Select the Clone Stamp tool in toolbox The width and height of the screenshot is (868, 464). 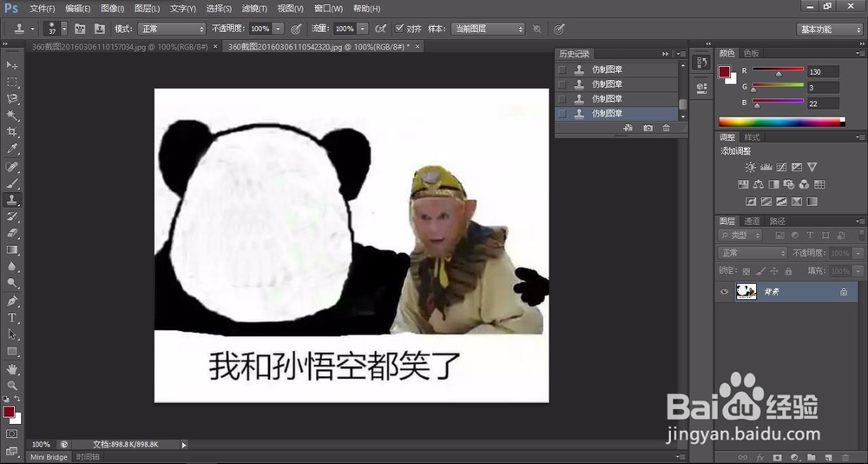click(x=12, y=200)
